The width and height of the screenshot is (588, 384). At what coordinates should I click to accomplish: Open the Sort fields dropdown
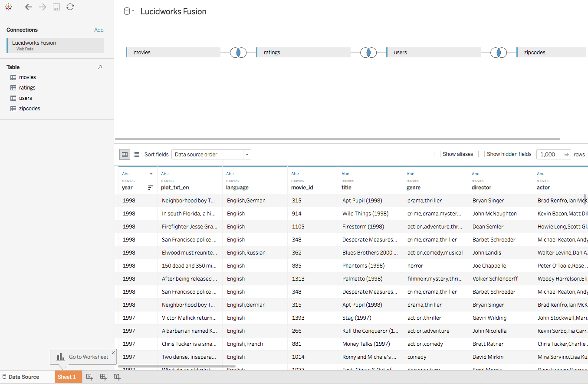[211, 154]
